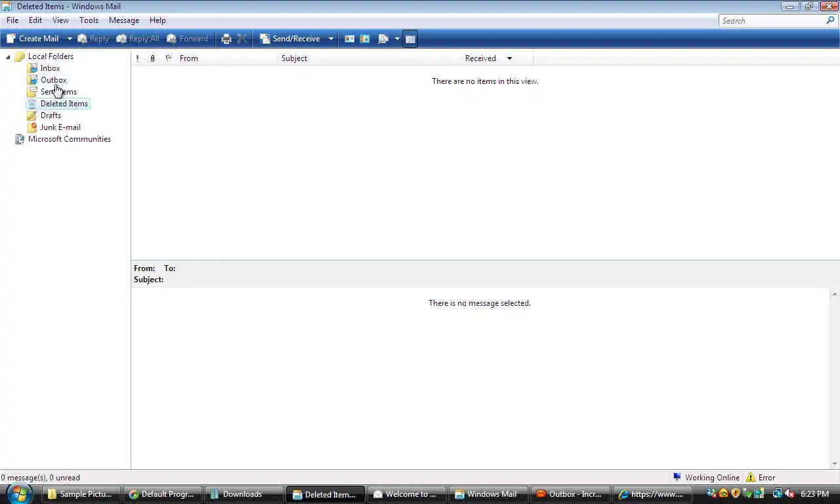Click the security shield tray icon
840x504 pixels.
(x=736, y=493)
